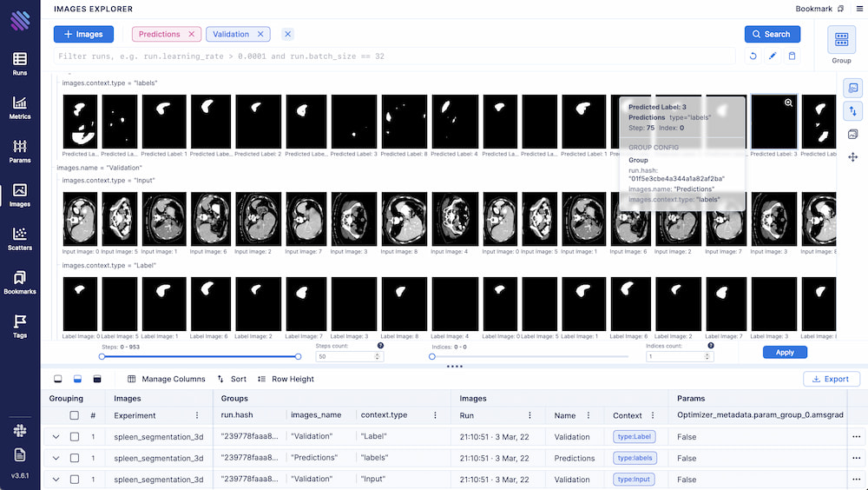Viewport: 868px width, 490px height.
Task: Click the Apply button
Action: (x=785, y=353)
